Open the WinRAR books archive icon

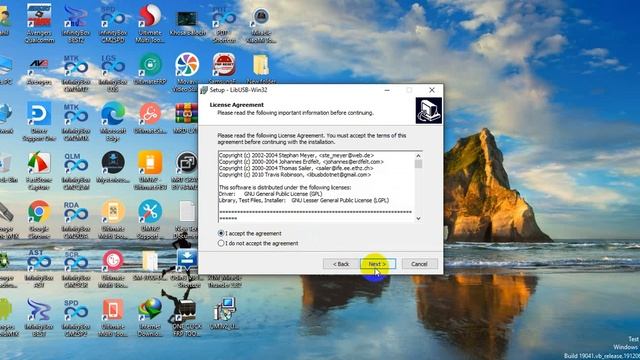tap(186, 118)
